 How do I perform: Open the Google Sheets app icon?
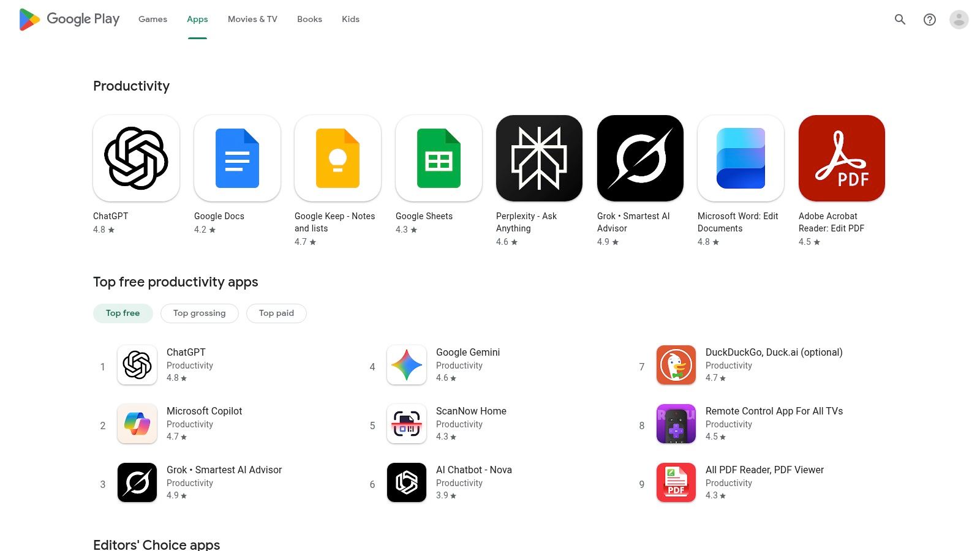click(439, 158)
